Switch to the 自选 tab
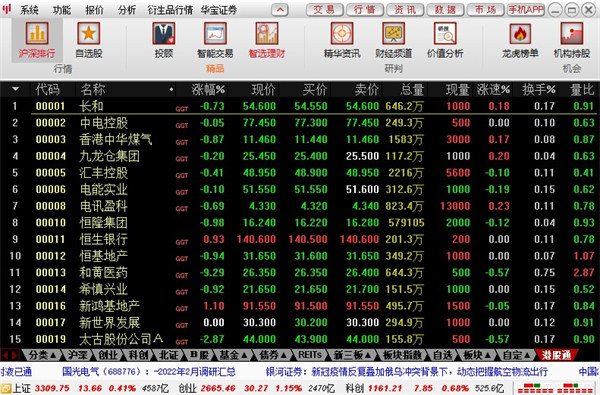 (443, 355)
